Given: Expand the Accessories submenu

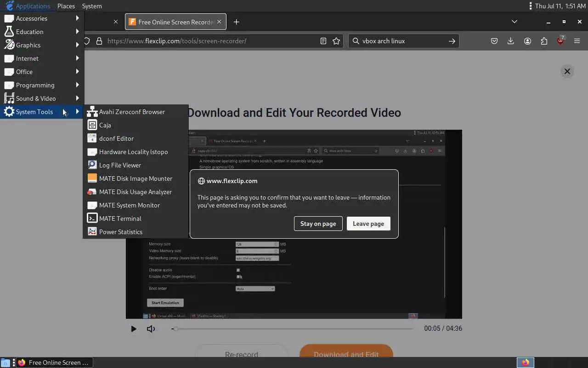Looking at the screenshot, I should coord(41,18).
